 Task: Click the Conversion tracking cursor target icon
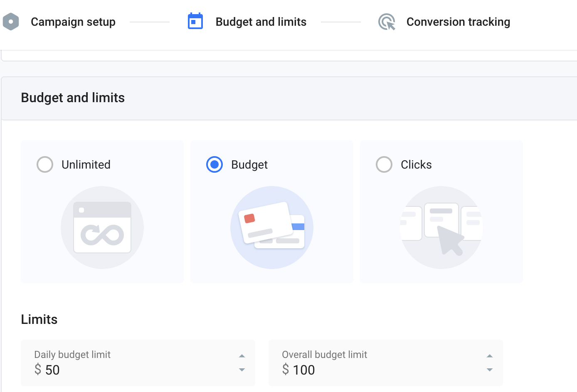coord(387,22)
